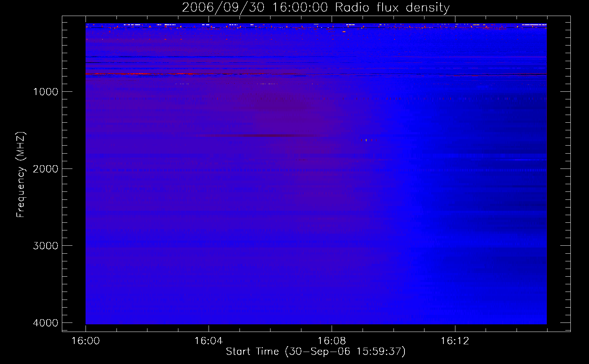This screenshot has height=364, width=589.
Task: Click the "2000" frequency tick label
Action: click(46, 169)
